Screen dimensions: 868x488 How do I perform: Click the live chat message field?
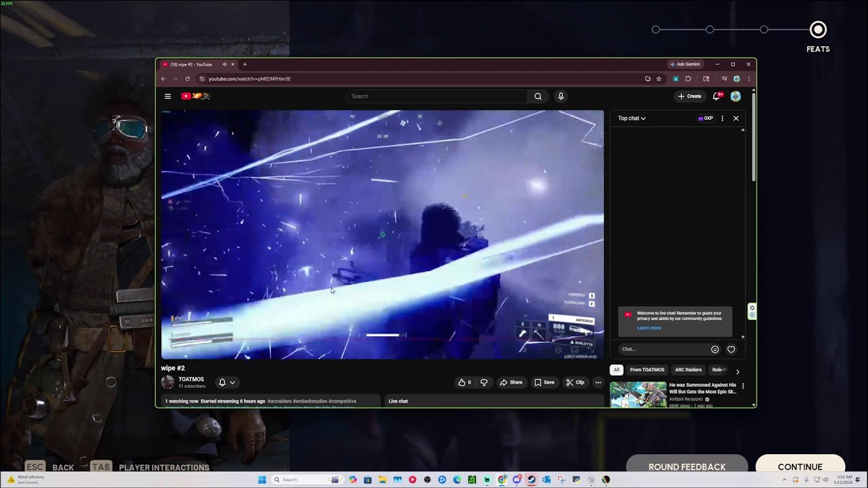[663, 349]
